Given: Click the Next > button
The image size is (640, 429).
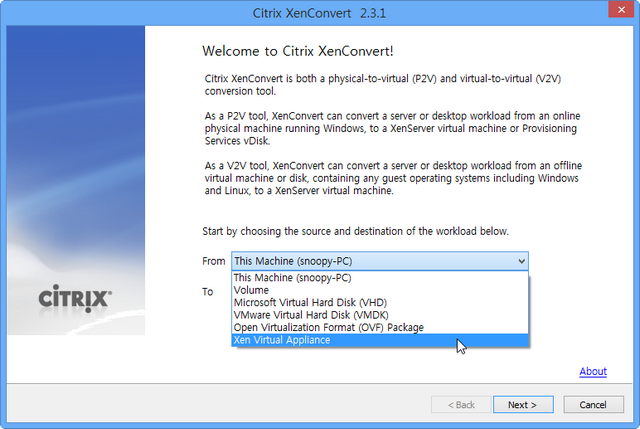Looking at the screenshot, I should click(x=523, y=405).
